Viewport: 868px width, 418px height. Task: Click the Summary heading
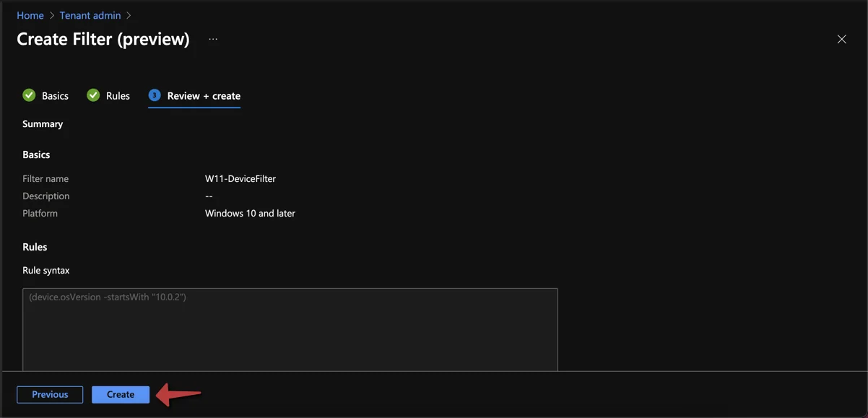[x=43, y=123]
